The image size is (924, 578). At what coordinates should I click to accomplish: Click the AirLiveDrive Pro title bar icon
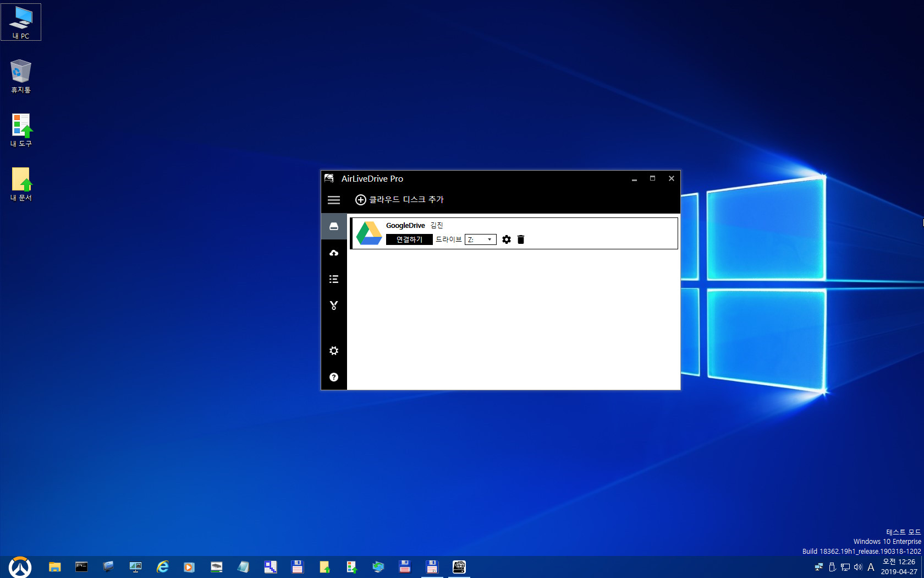point(329,178)
